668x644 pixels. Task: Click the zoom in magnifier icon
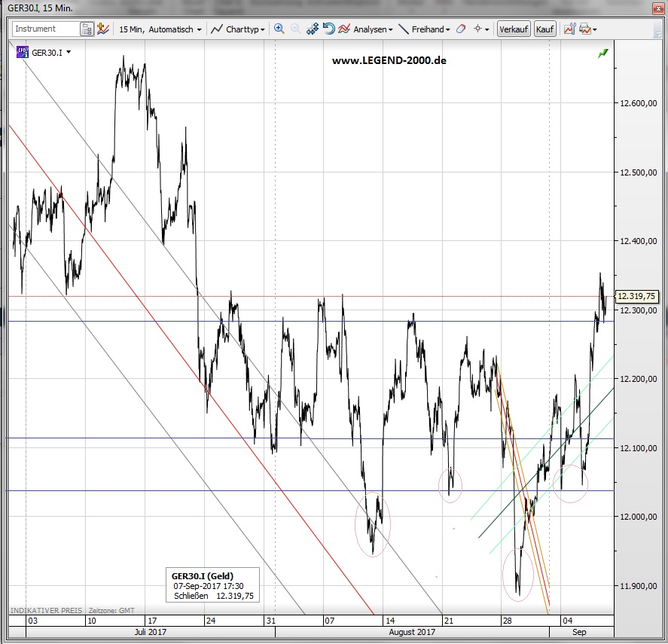coord(279,29)
